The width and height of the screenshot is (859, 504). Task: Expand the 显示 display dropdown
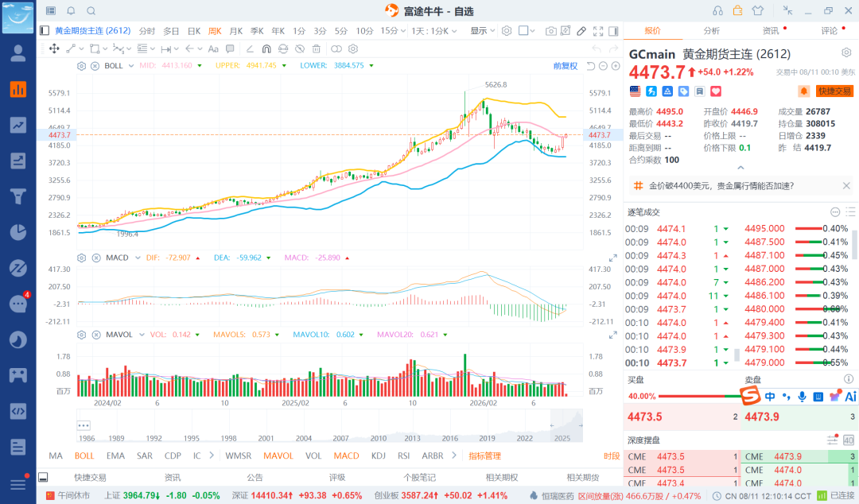(x=483, y=31)
